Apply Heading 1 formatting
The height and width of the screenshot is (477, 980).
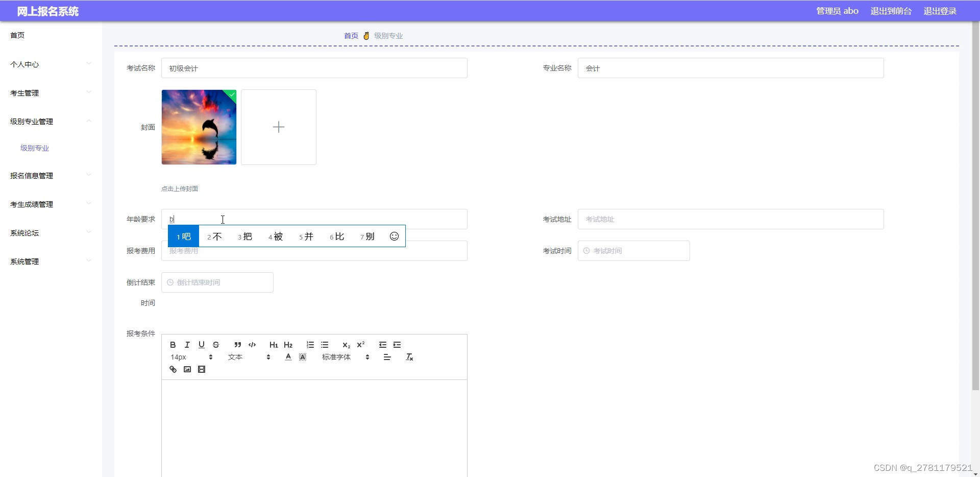(x=274, y=345)
